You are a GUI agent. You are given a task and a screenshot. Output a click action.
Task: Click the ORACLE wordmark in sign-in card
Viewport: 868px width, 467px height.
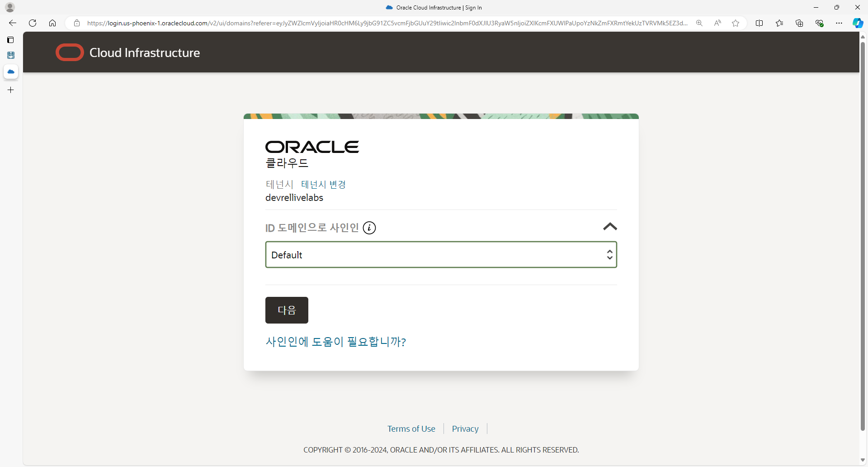tap(312, 147)
